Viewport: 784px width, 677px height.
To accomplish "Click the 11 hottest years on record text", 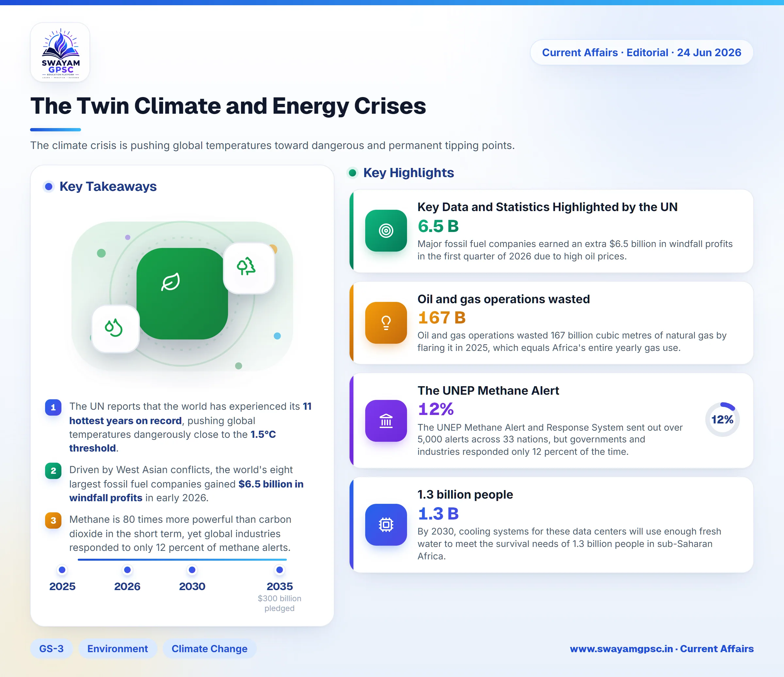I will 190,413.
